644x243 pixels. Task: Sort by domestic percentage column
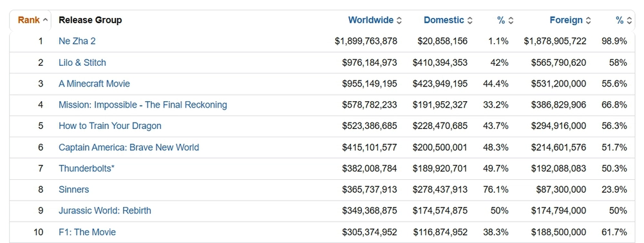coord(505,20)
